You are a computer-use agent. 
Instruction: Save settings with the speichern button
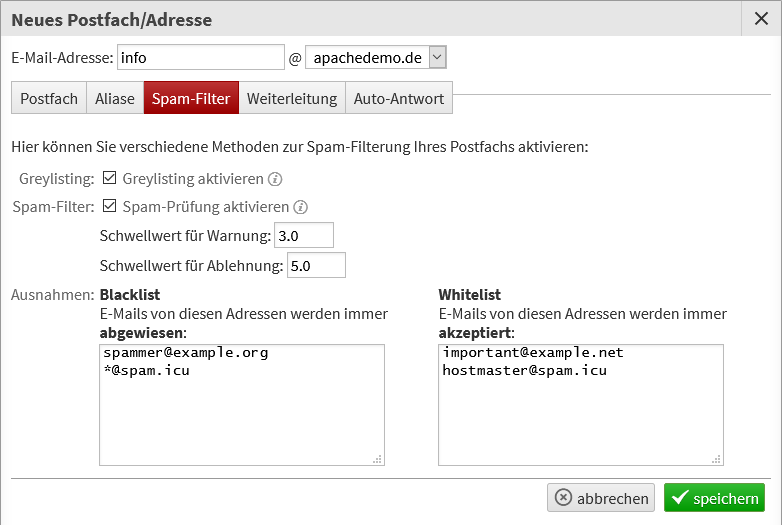pos(714,498)
